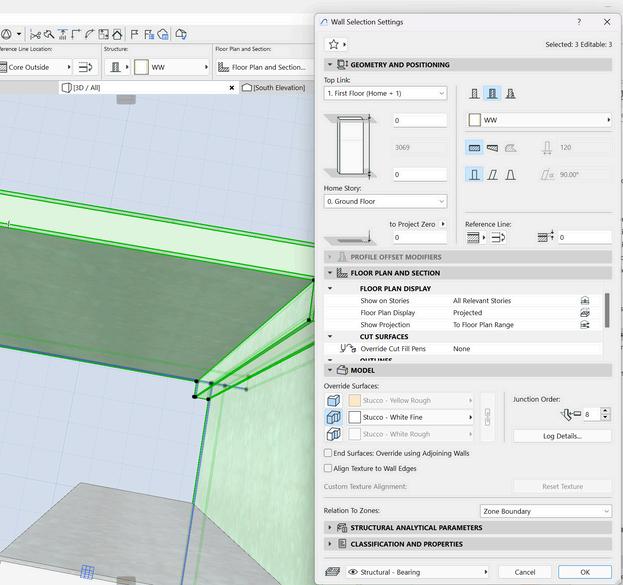The height and width of the screenshot is (585, 623).
Task: Open the Core Outside reference line dropdown
Action: point(35,67)
